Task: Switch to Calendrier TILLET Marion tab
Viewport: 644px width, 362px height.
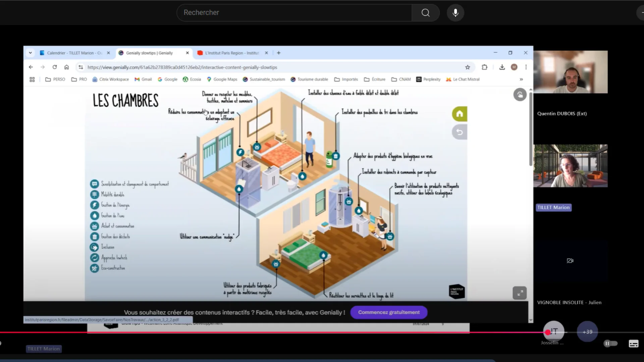Action: pyautogui.click(x=74, y=53)
